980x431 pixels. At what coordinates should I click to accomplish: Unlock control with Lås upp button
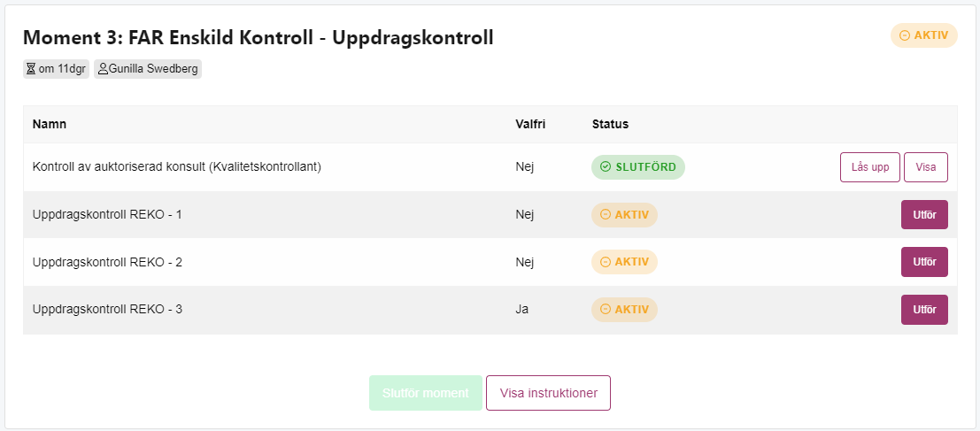(x=870, y=167)
